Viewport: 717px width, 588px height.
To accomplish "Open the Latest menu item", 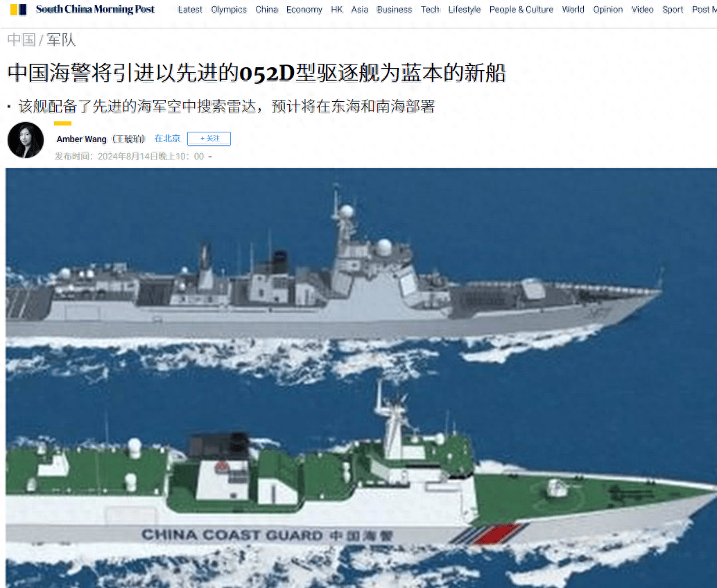I will pos(190,10).
